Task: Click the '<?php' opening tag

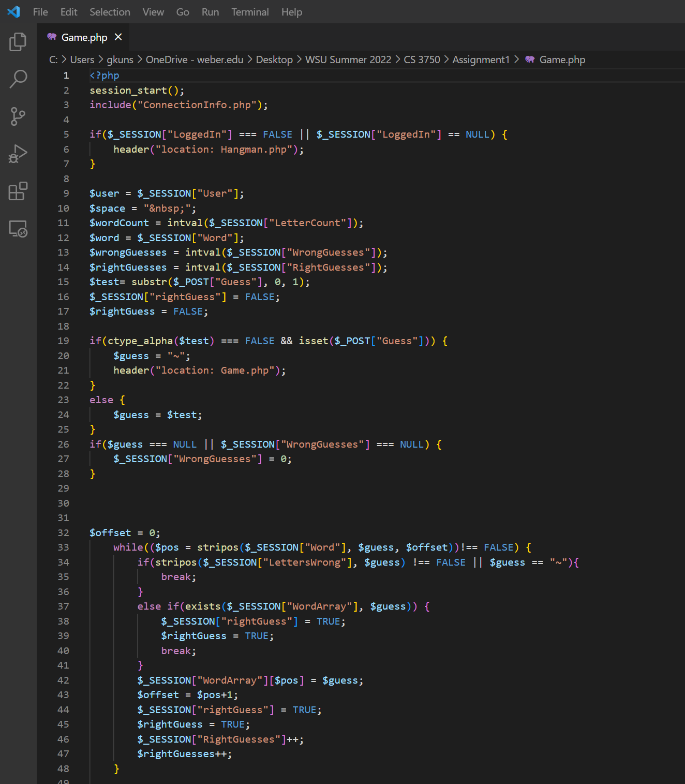Action: [105, 76]
